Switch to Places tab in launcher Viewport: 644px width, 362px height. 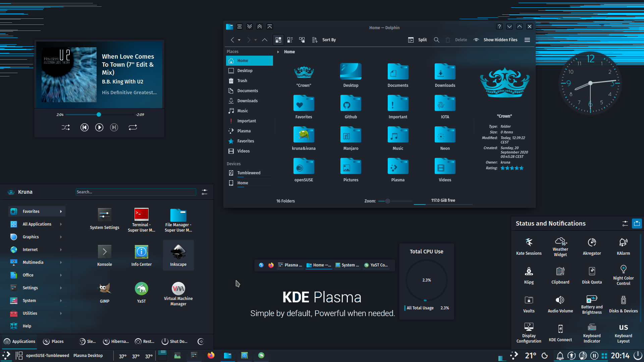(53, 342)
